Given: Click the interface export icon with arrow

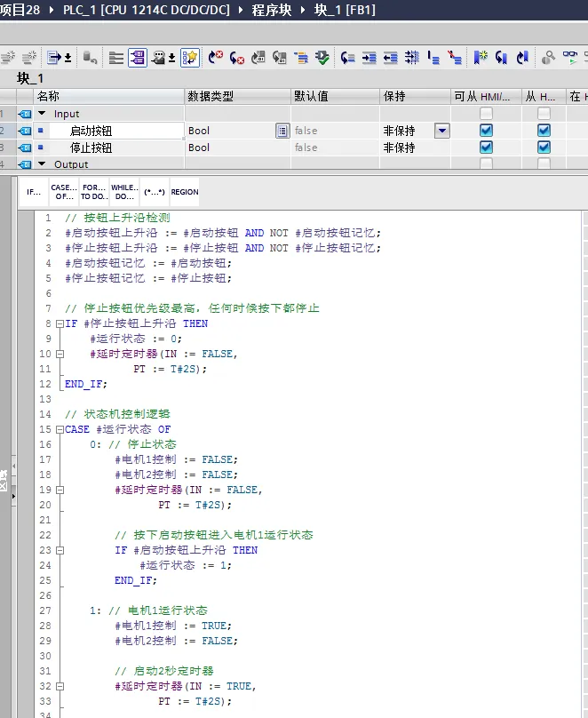Looking at the screenshot, I should pyautogui.click(x=54, y=58).
